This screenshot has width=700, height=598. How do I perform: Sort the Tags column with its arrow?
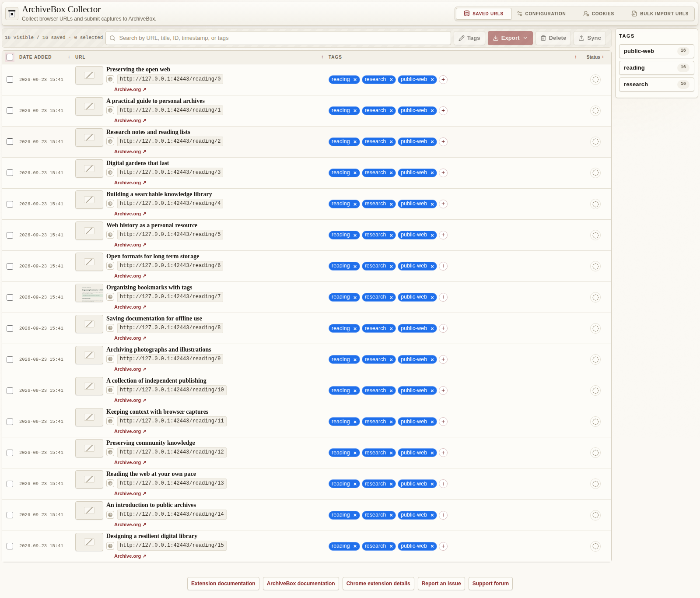pos(575,57)
